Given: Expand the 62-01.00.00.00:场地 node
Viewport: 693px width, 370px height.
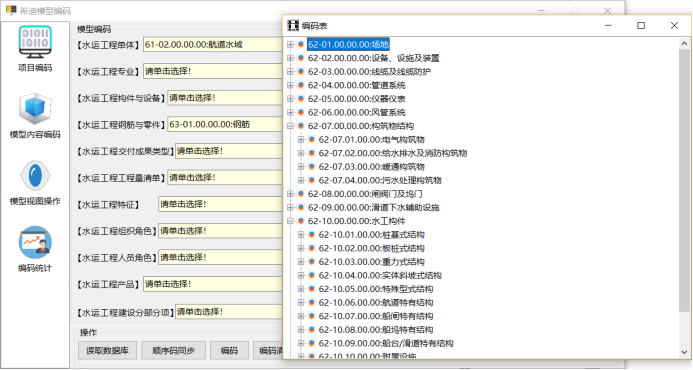Looking at the screenshot, I should click(x=290, y=44).
